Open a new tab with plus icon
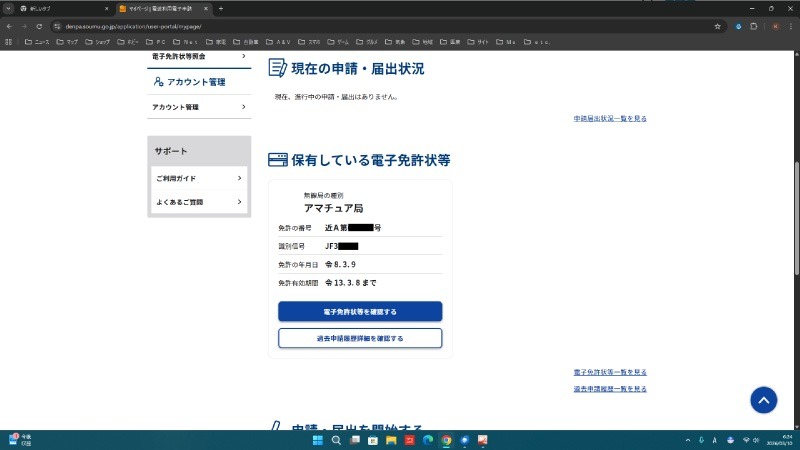The height and width of the screenshot is (450, 800). click(220, 8)
